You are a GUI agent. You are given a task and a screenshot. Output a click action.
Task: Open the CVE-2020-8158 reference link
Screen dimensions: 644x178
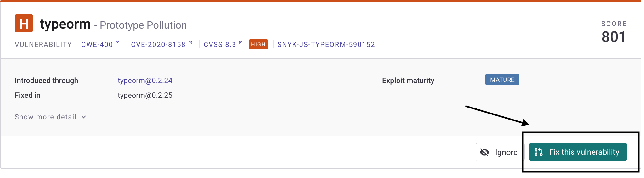pyautogui.click(x=158, y=44)
